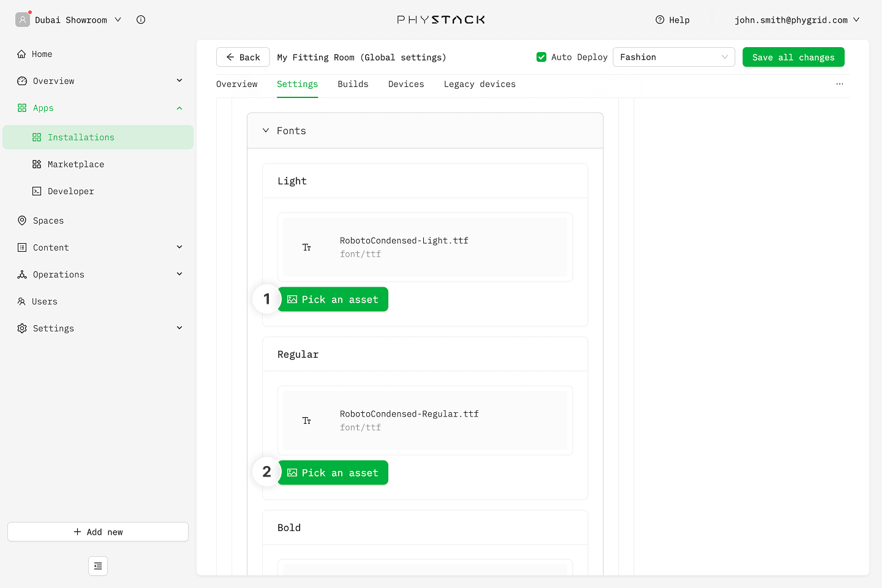
Task: Expand the Overview sidebar section
Action: [x=179, y=80]
